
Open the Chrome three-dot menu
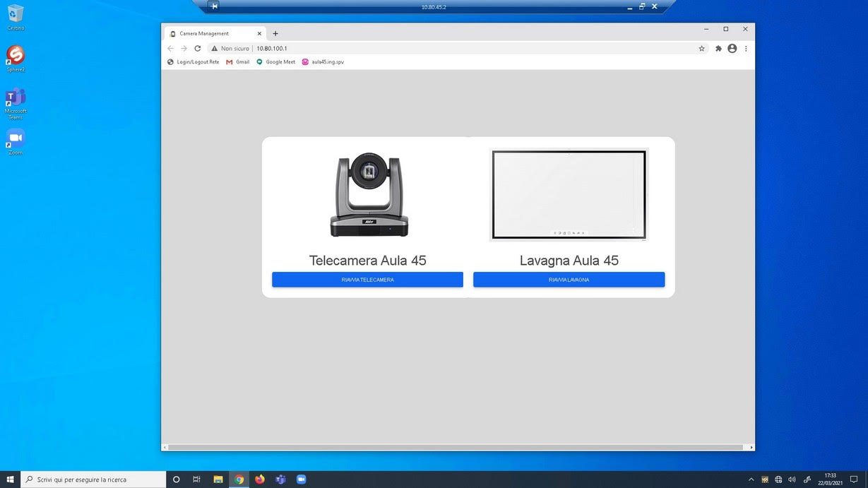point(746,49)
